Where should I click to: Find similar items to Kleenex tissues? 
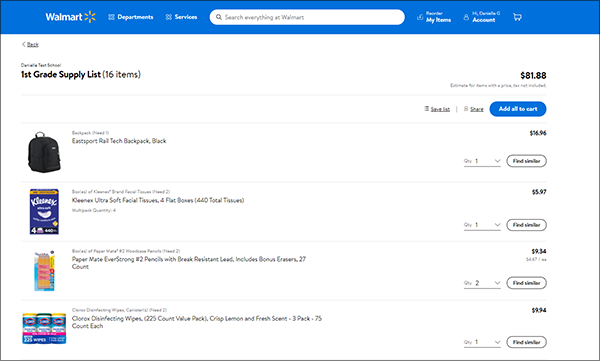527,225
